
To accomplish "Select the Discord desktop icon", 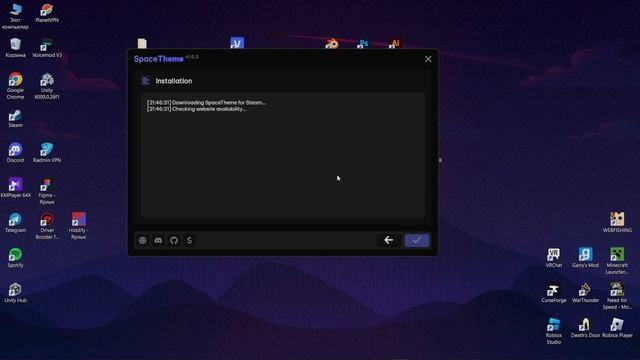I will [16, 153].
